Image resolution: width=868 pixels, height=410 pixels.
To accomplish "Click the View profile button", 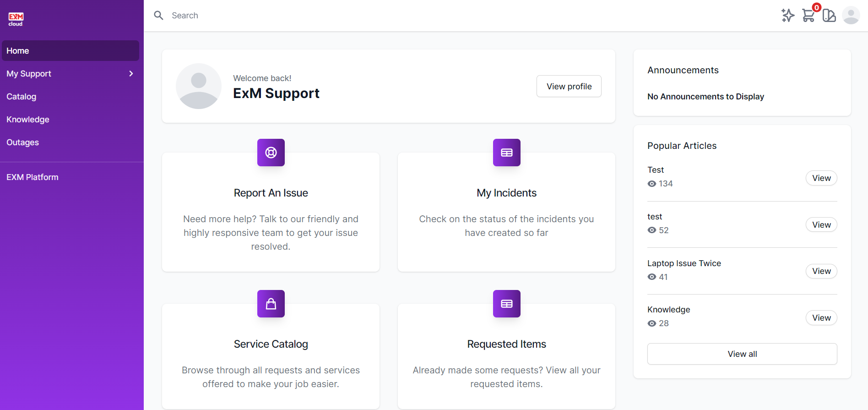I will [x=569, y=86].
